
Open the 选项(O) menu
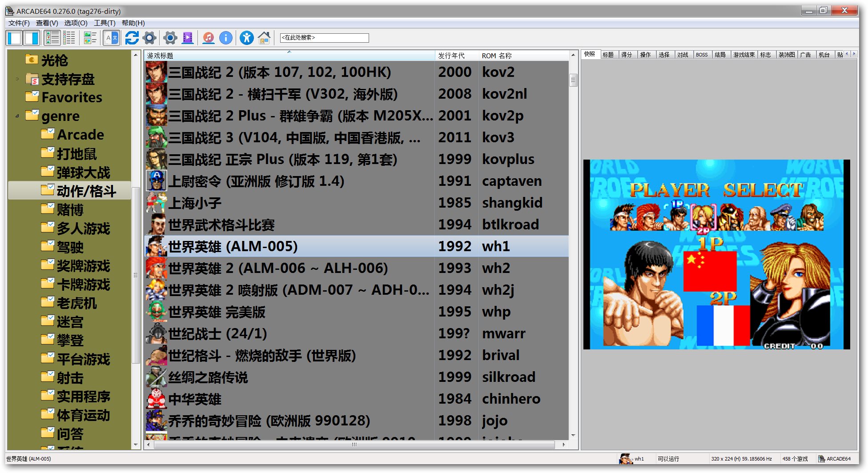click(76, 23)
